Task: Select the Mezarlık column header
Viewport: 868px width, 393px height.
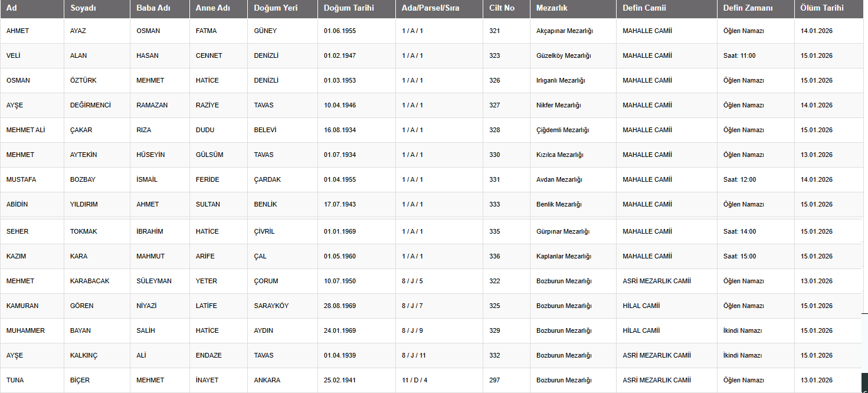Action: point(552,8)
